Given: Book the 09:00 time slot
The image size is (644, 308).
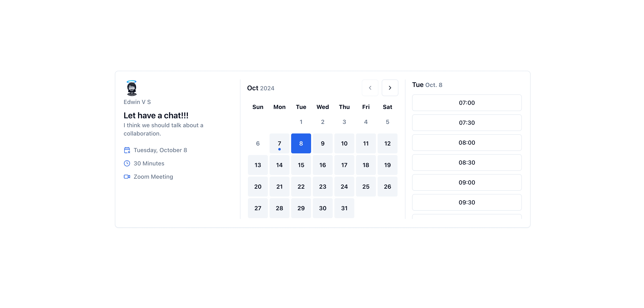Looking at the screenshot, I should click(467, 182).
